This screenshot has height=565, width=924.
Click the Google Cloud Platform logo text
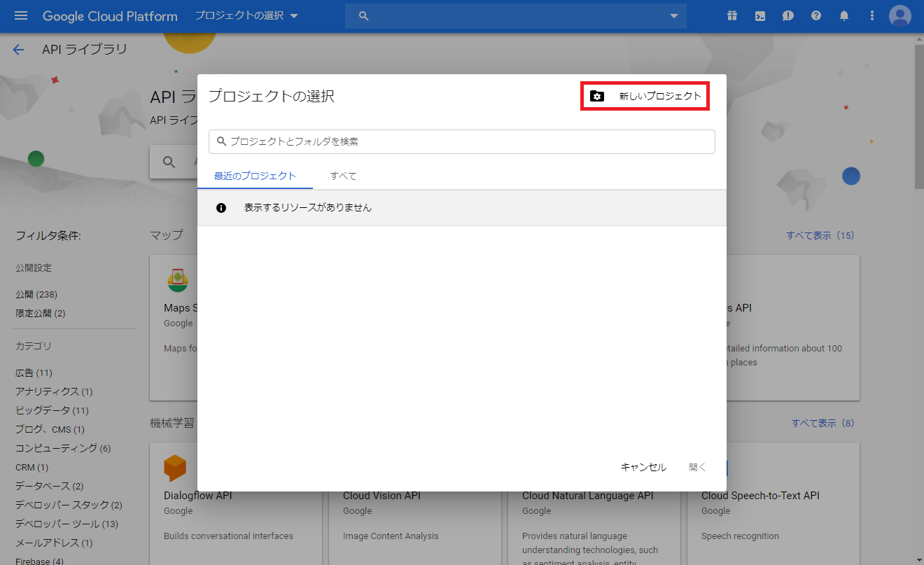[110, 15]
